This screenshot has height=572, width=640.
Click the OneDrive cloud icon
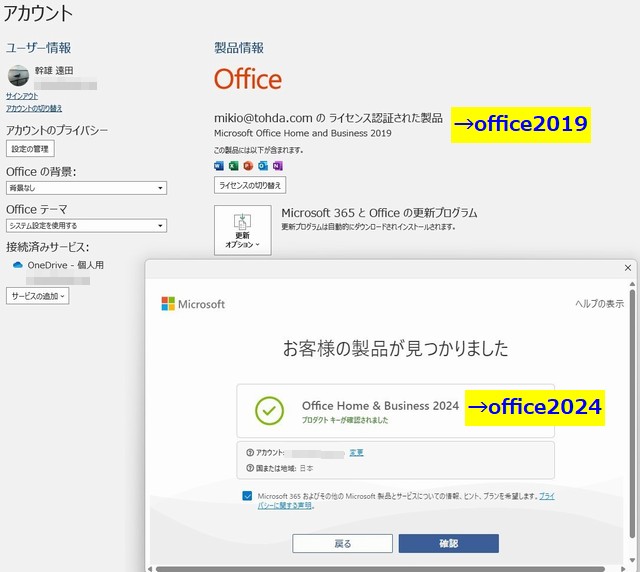[x=18, y=265]
